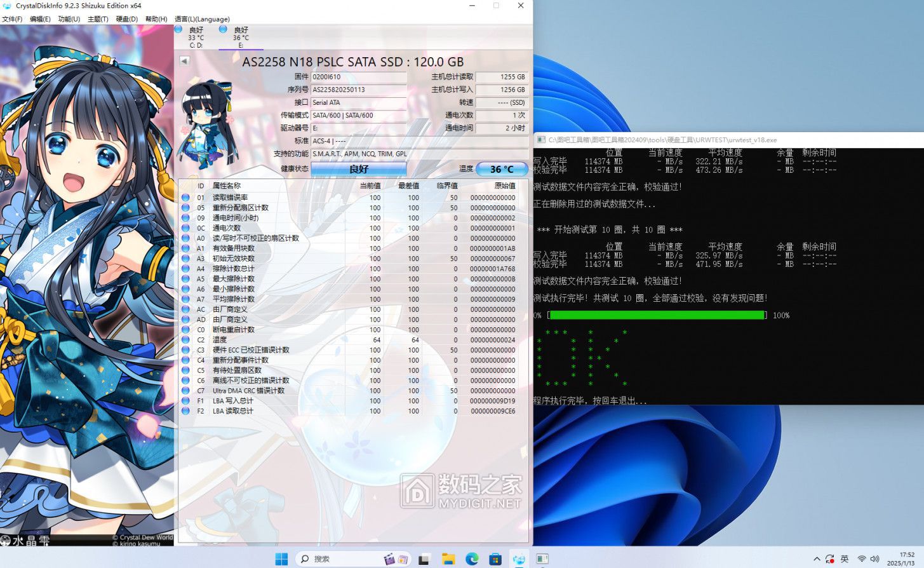Switch to the C: D: disk tab
This screenshot has height=568, width=924.
[x=195, y=37]
